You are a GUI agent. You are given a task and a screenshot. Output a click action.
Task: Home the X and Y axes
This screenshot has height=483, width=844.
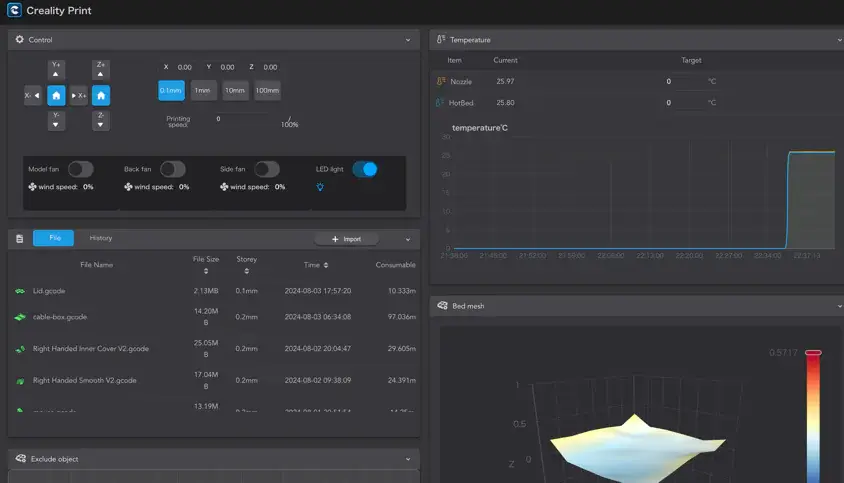tap(56, 96)
